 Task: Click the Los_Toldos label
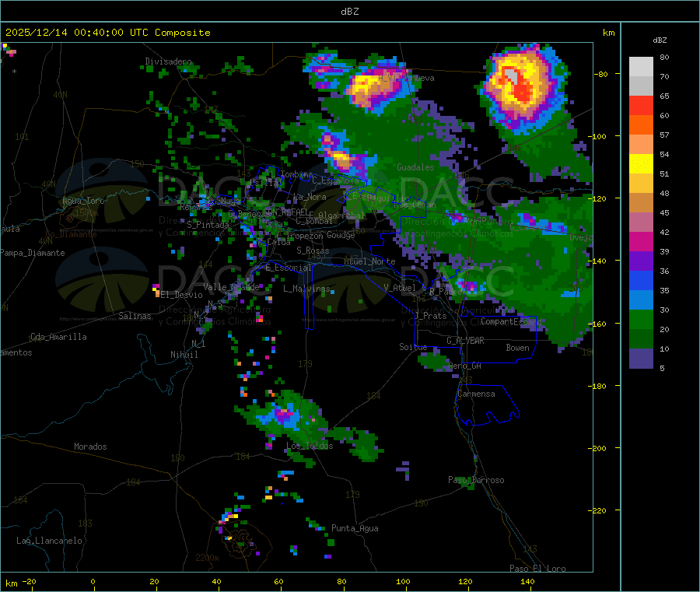[310, 446]
